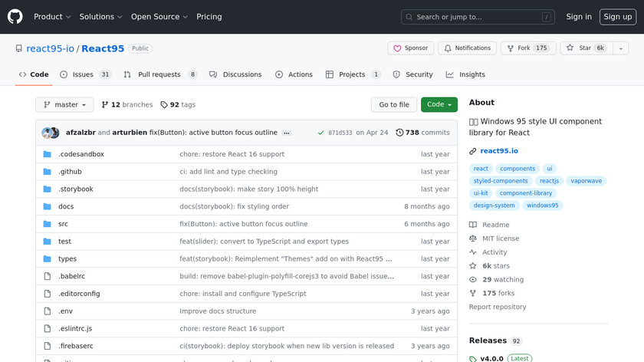Click the afzalzbr author avatar
The height and width of the screenshot is (362, 644).
[x=48, y=133]
